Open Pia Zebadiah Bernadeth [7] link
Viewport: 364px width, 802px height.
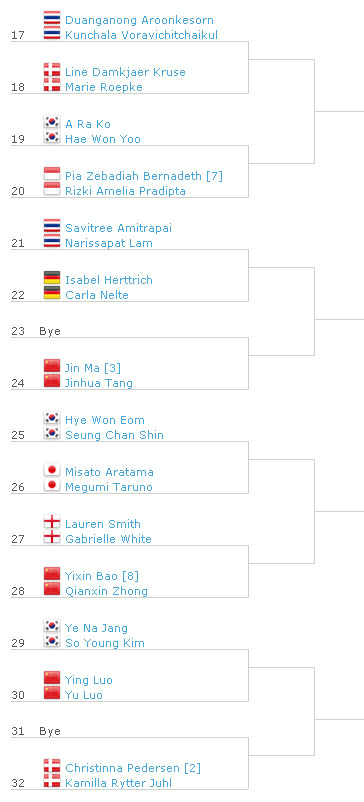click(x=144, y=176)
